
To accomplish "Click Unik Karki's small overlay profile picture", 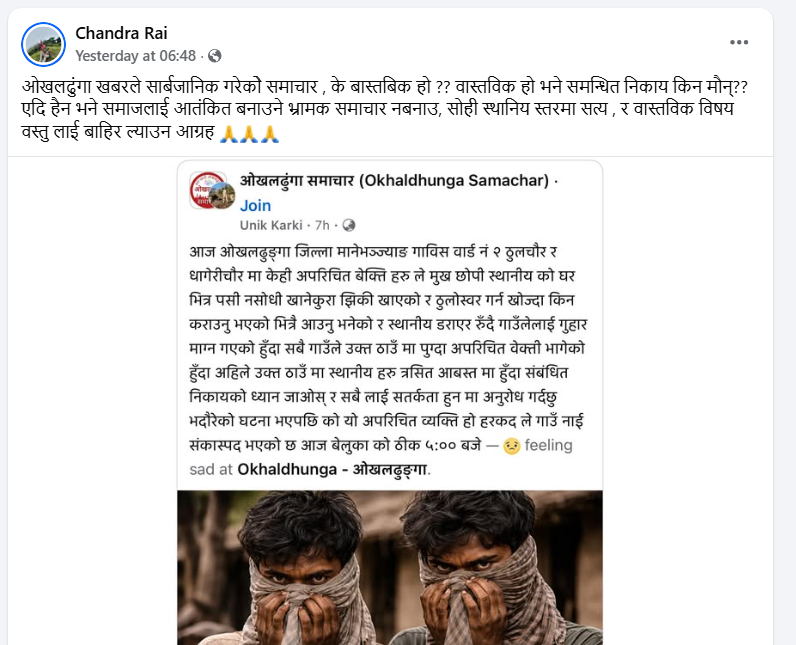I will 223,197.
